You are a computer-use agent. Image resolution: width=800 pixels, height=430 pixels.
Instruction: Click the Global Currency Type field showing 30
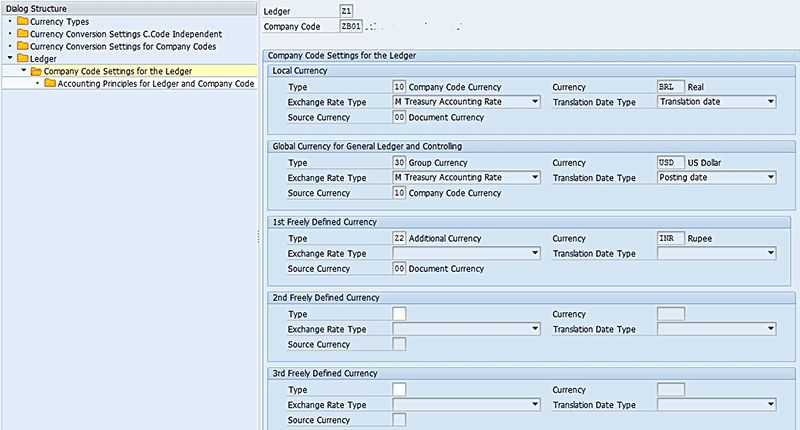tap(399, 163)
